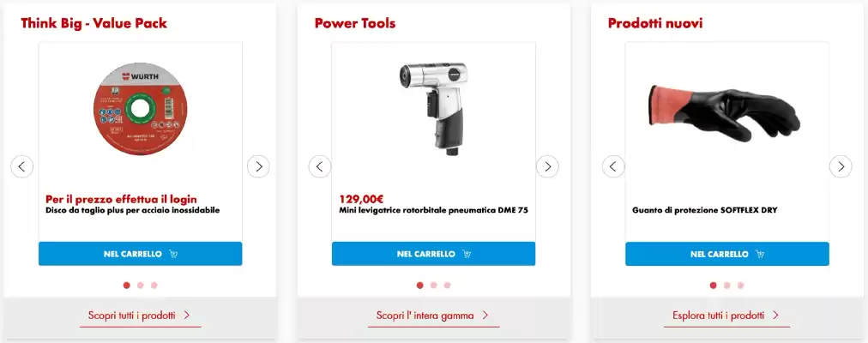Open the black protective glove image

pyautogui.click(x=724, y=113)
